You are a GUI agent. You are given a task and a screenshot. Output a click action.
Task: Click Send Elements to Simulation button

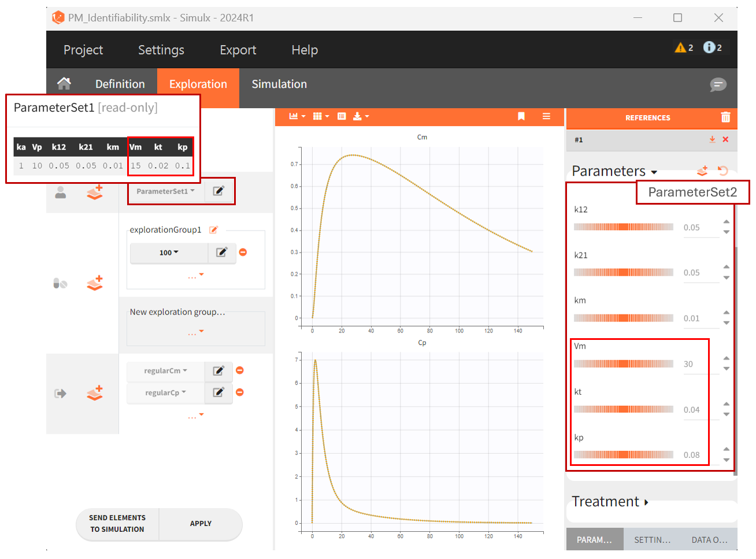pos(117,524)
